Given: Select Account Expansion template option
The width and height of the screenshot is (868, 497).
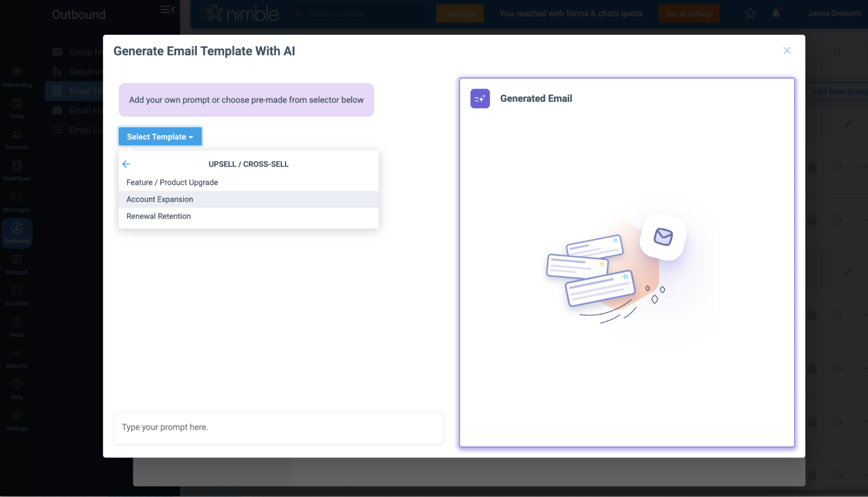Looking at the screenshot, I should click(159, 199).
